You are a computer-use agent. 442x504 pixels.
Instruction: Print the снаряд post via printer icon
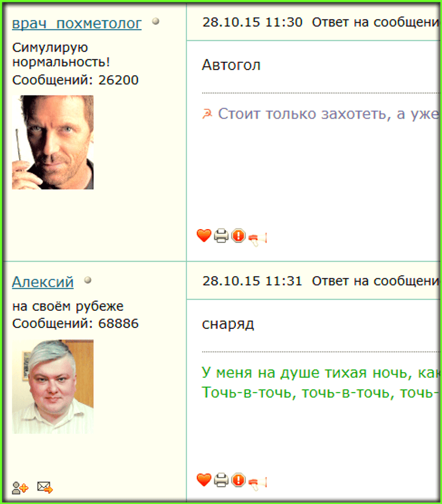click(x=222, y=480)
